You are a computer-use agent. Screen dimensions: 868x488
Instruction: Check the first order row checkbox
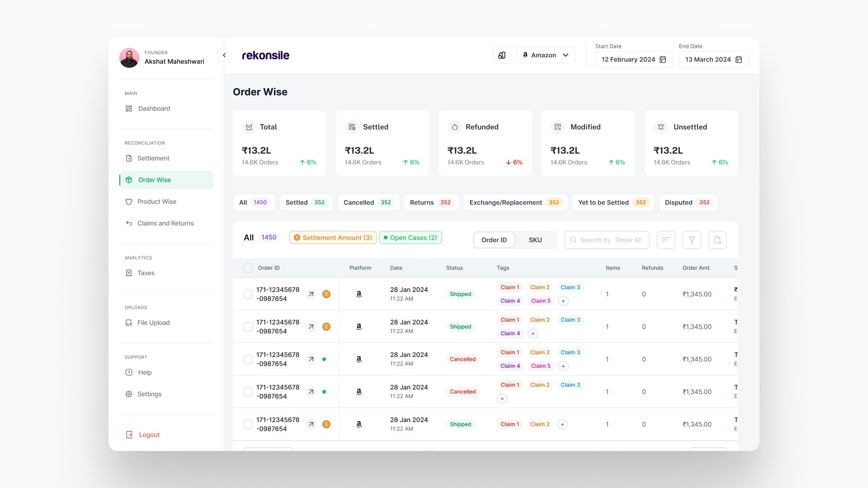point(248,294)
